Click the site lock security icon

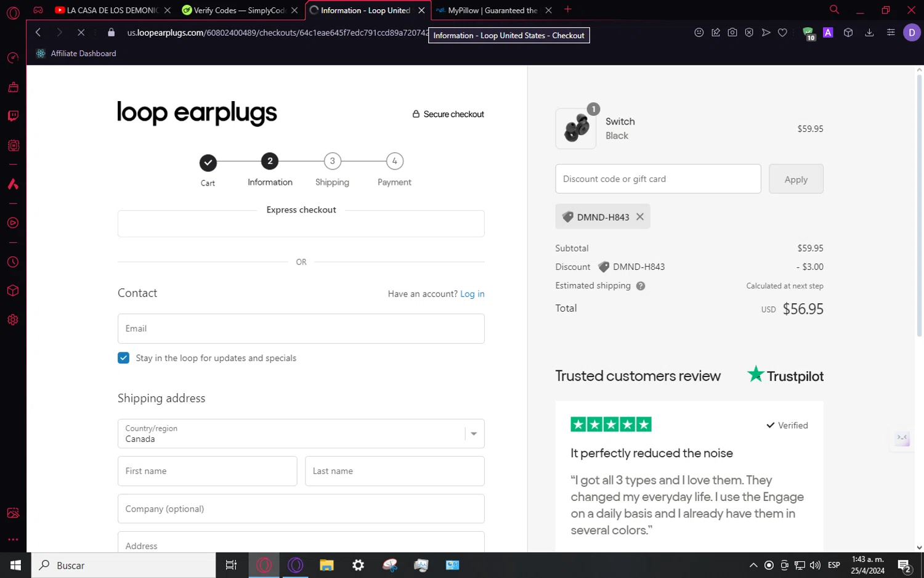[111, 33]
